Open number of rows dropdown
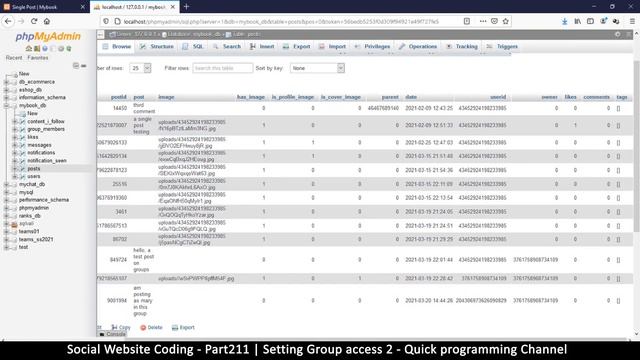 point(140,68)
